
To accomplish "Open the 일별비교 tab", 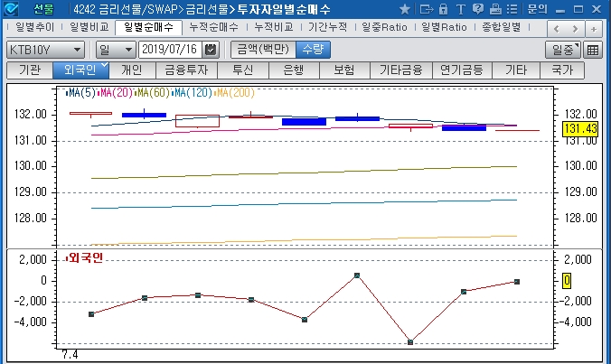I will coord(89,27).
